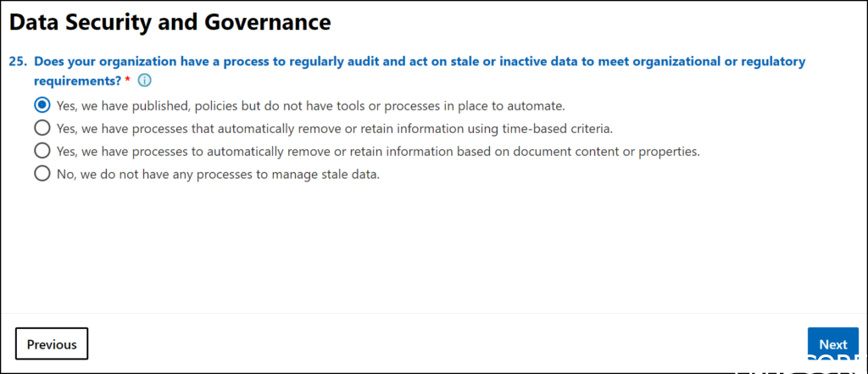Click the label text about document content or properties

(377, 151)
